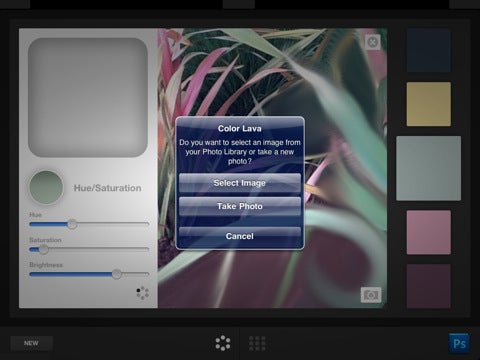Open the Photoshop Ps icon
The width and height of the screenshot is (480, 360).
[459, 343]
